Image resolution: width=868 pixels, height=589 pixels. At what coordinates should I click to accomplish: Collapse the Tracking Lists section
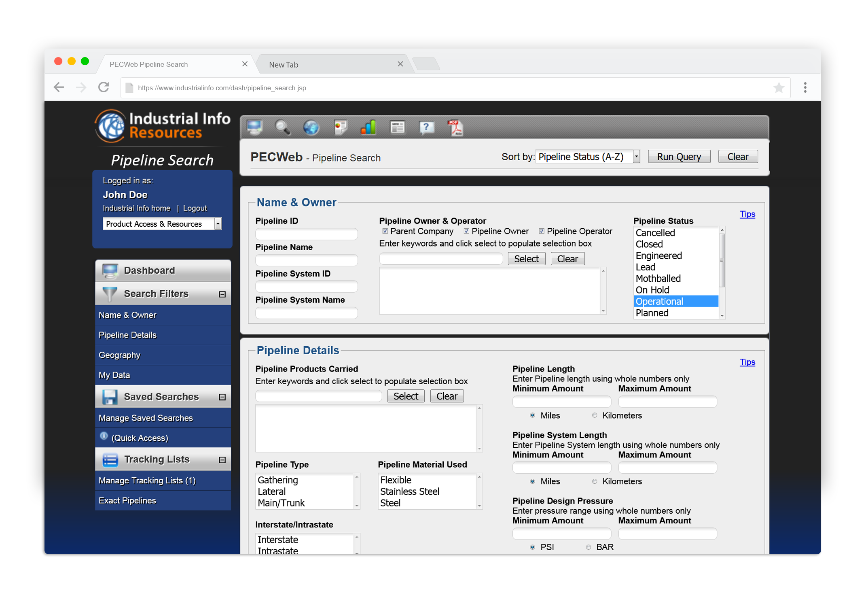(x=222, y=460)
